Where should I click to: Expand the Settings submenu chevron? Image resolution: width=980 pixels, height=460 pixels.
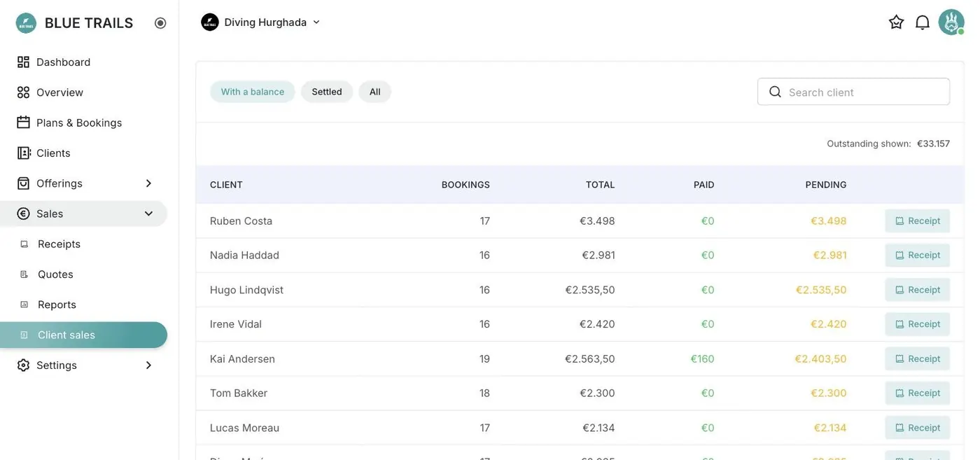point(148,365)
